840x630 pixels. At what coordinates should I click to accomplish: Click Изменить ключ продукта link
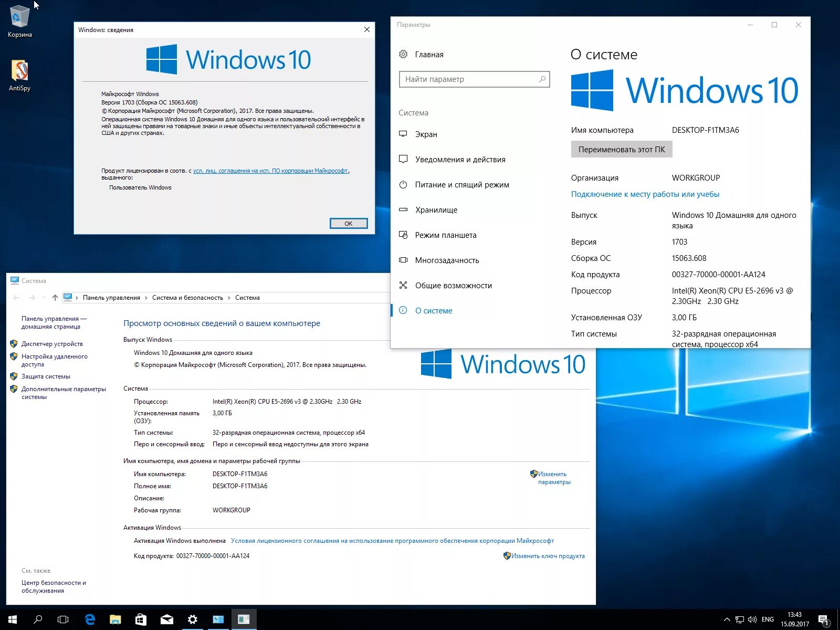coord(548,556)
